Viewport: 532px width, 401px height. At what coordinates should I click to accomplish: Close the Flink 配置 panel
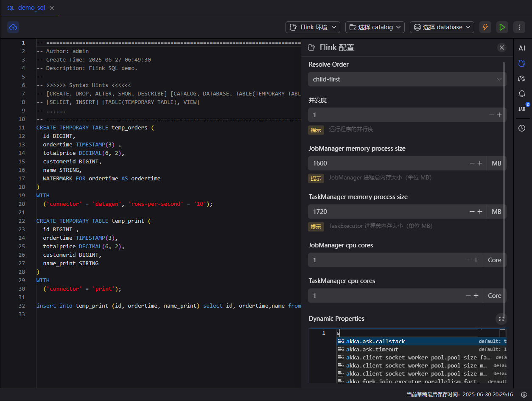[x=502, y=48]
